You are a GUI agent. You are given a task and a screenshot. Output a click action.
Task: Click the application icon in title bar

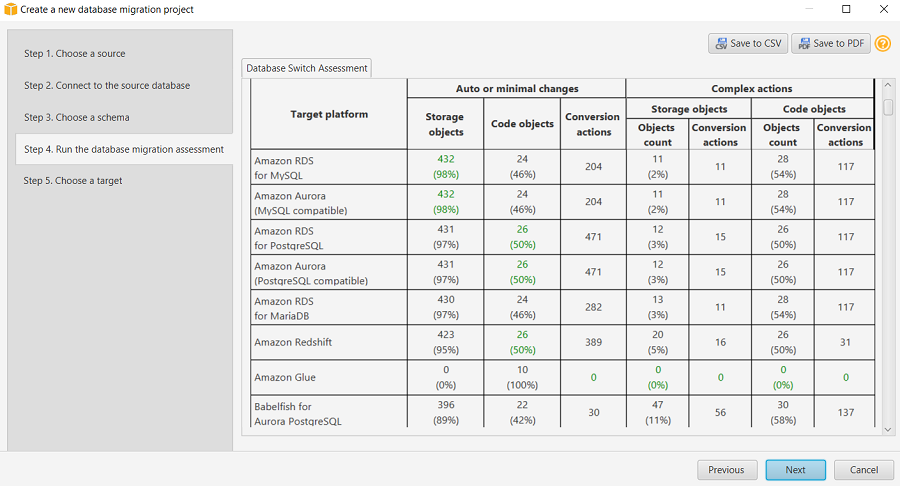tap(11, 10)
